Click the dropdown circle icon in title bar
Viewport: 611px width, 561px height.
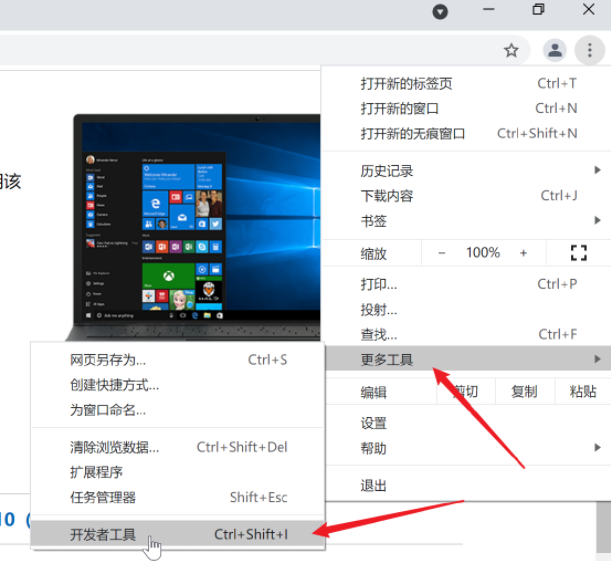pos(440,11)
